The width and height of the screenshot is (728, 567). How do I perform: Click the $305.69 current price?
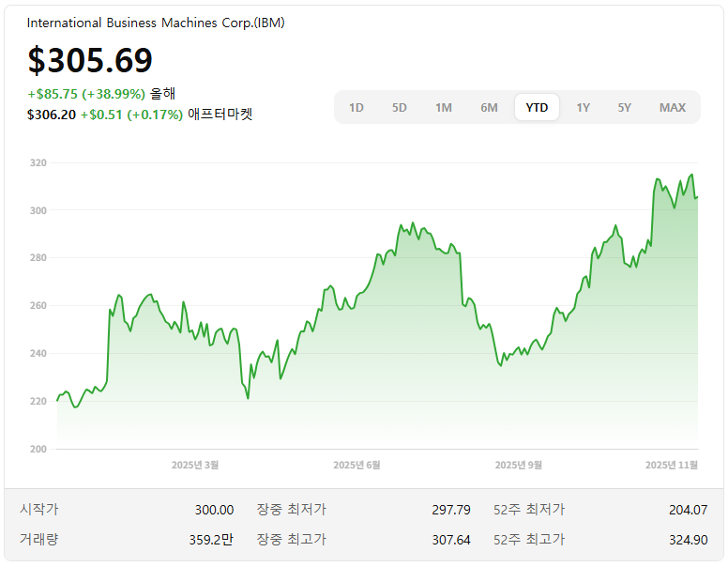pos(90,60)
